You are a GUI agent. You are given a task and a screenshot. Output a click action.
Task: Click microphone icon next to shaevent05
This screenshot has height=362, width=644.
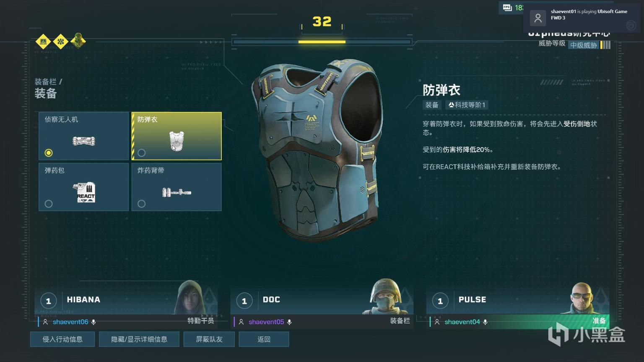click(289, 322)
